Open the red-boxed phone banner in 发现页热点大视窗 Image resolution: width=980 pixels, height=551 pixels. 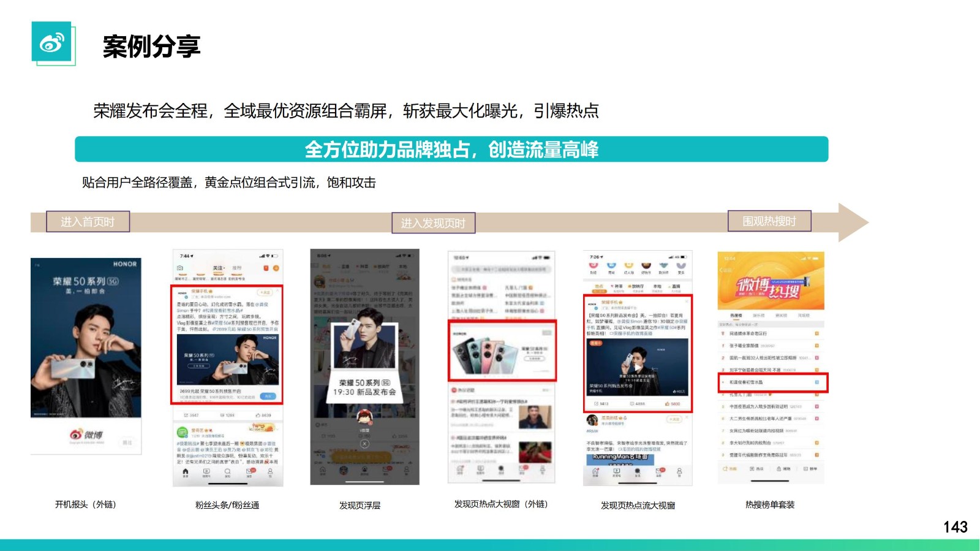[503, 351]
